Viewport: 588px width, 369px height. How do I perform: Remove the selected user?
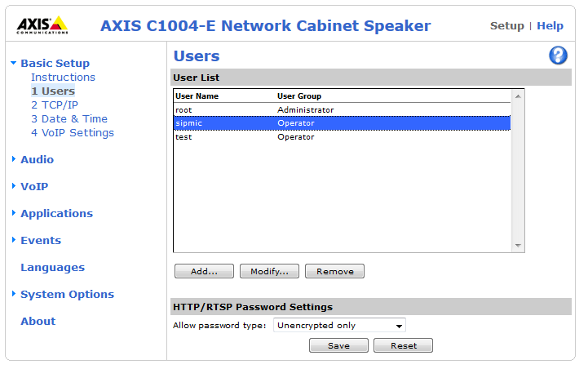pyautogui.click(x=335, y=271)
